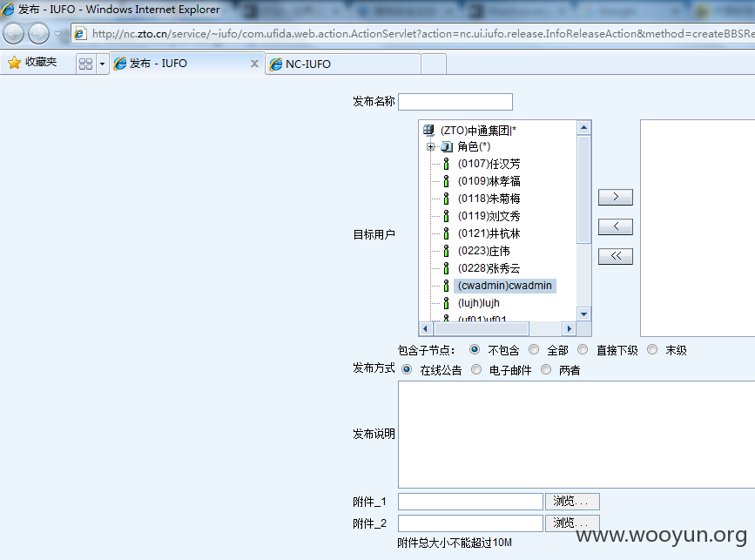Screen dimensions: 755x560
Task: Click tree scroll right arrow
Action: coord(570,329)
